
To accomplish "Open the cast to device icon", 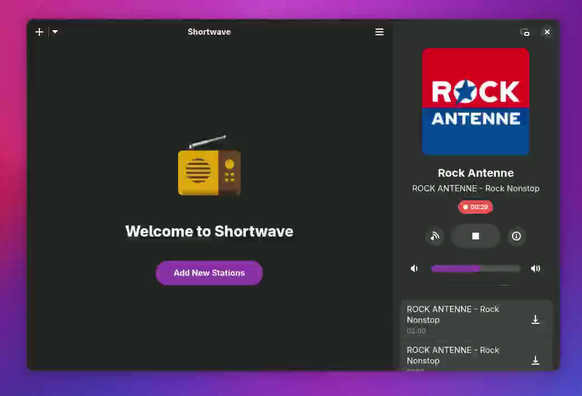I will (x=435, y=236).
